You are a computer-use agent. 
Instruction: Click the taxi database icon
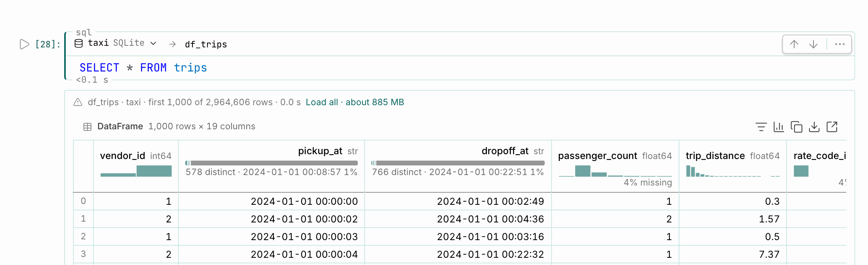click(79, 43)
